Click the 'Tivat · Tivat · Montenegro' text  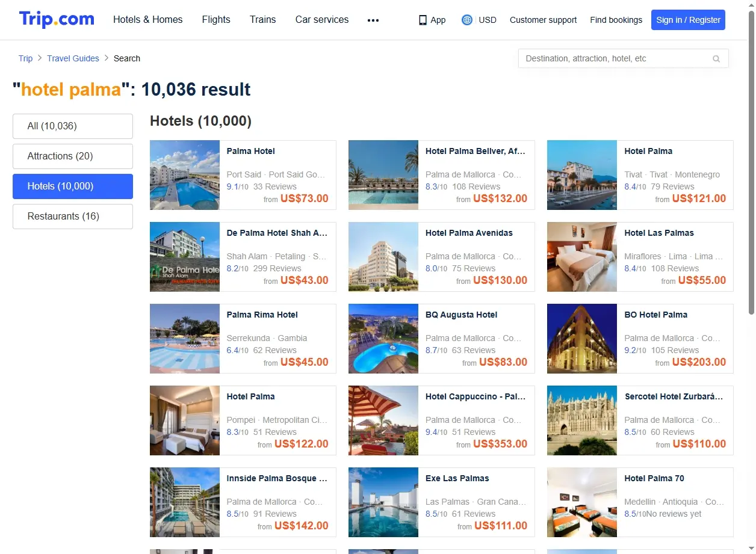672,174
